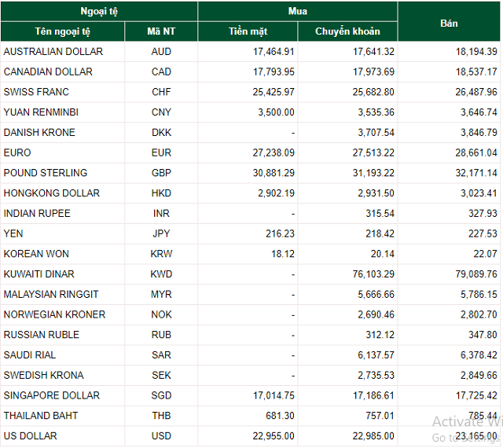Select the YEN transfer rate 218.42
This screenshot has width=503, height=448.
(380, 233)
